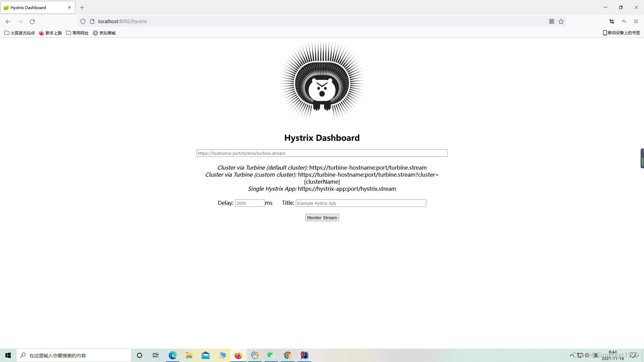
Task: Focus the turbine stream URL input field
Action: [322, 153]
